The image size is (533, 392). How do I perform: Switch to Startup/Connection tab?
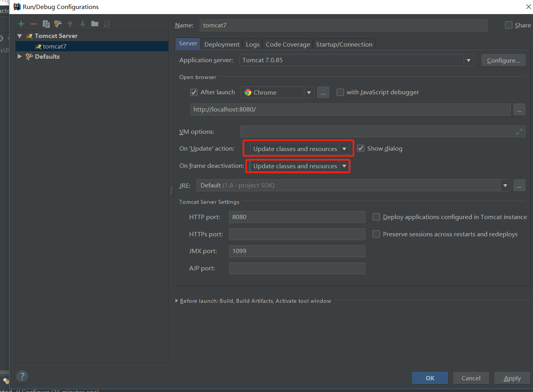[x=344, y=44]
